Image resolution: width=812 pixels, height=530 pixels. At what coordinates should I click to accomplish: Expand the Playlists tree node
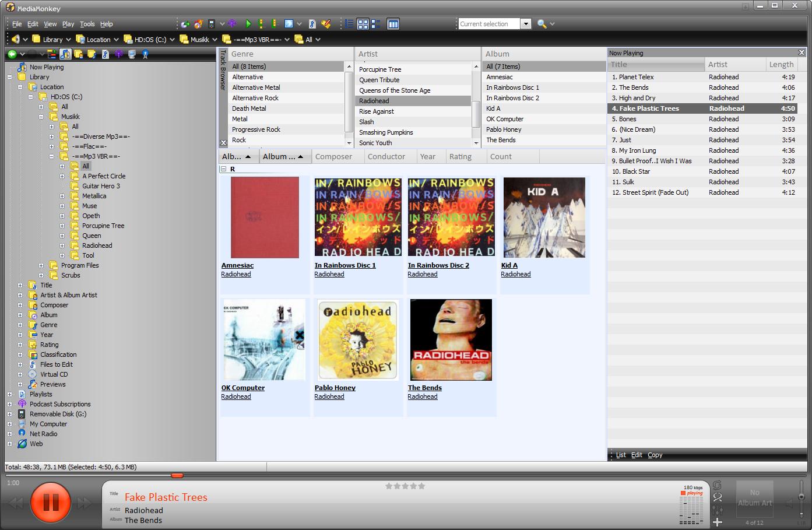point(9,394)
